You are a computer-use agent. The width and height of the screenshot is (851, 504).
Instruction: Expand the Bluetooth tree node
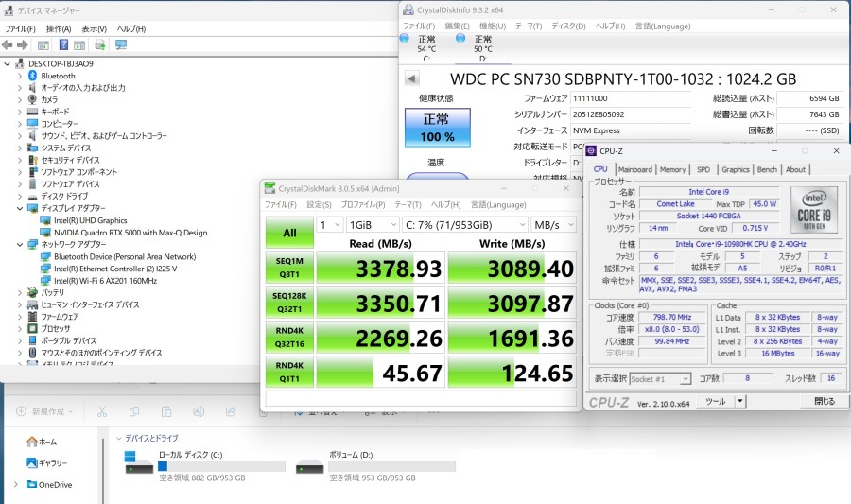coord(20,76)
